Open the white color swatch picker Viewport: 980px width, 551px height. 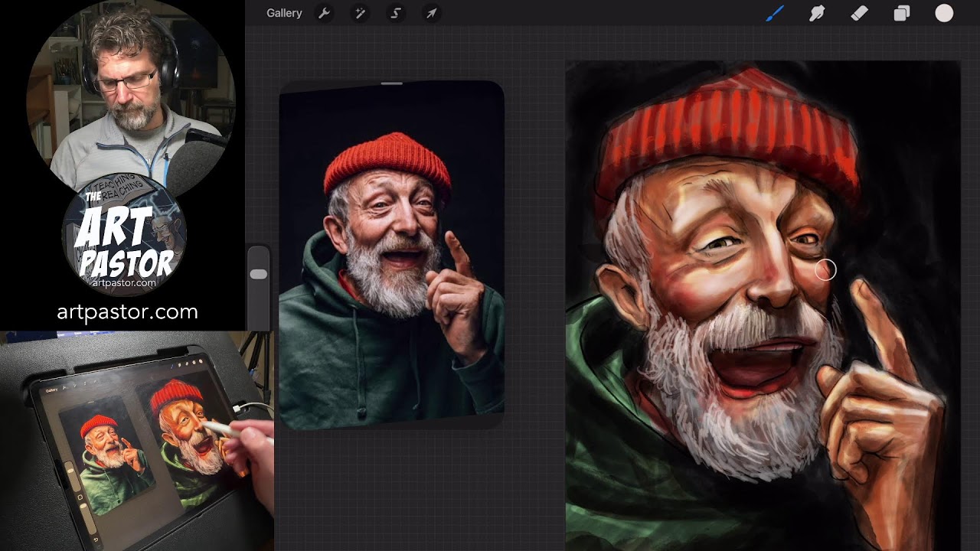(x=944, y=13)
